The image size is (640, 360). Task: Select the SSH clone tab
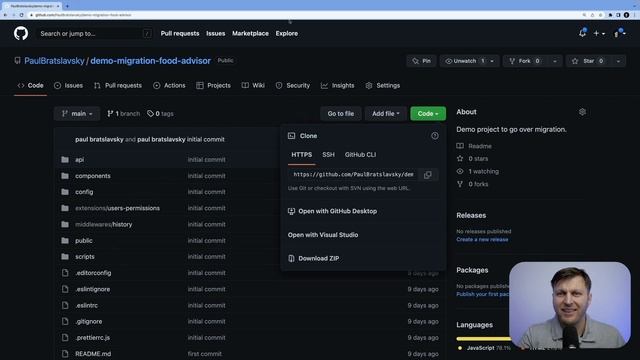[328, 155]
